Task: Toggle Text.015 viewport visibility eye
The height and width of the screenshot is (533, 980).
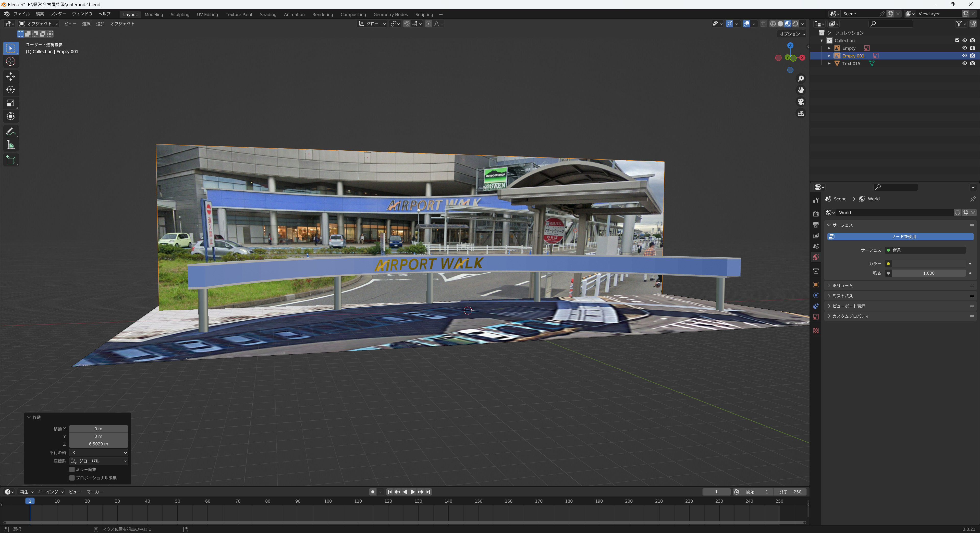Action: coord(964,64)
